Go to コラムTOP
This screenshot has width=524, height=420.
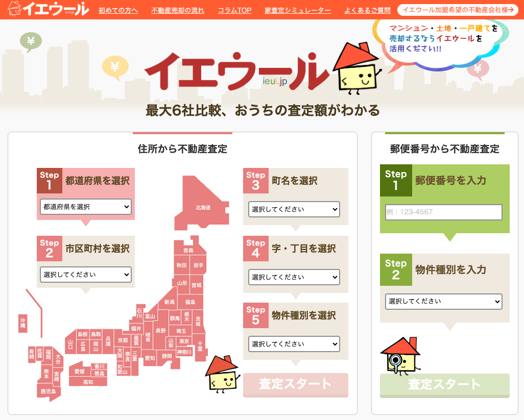234,10
